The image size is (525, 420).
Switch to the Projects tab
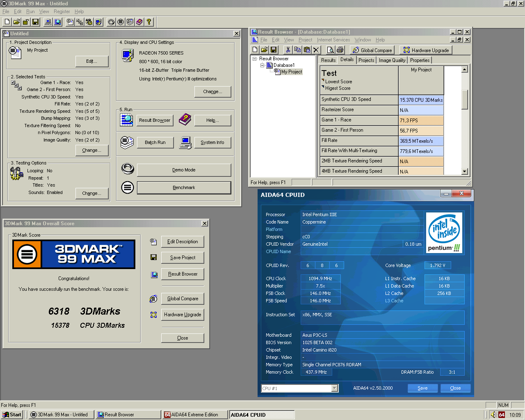[x=366, y=60]
